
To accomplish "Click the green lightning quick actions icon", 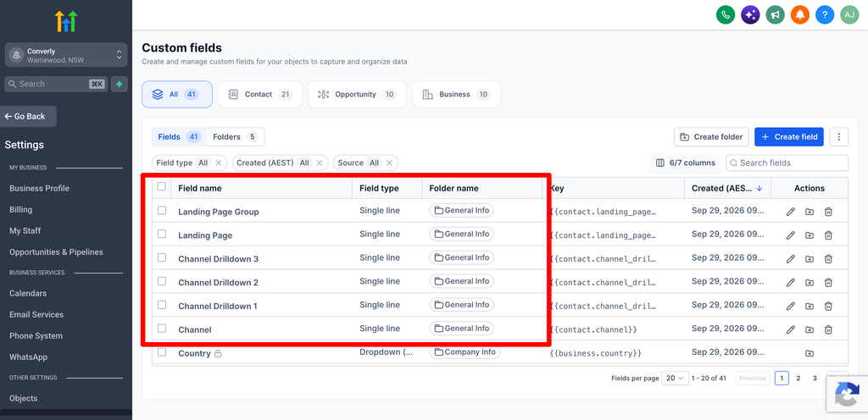I will coord(119,84).
